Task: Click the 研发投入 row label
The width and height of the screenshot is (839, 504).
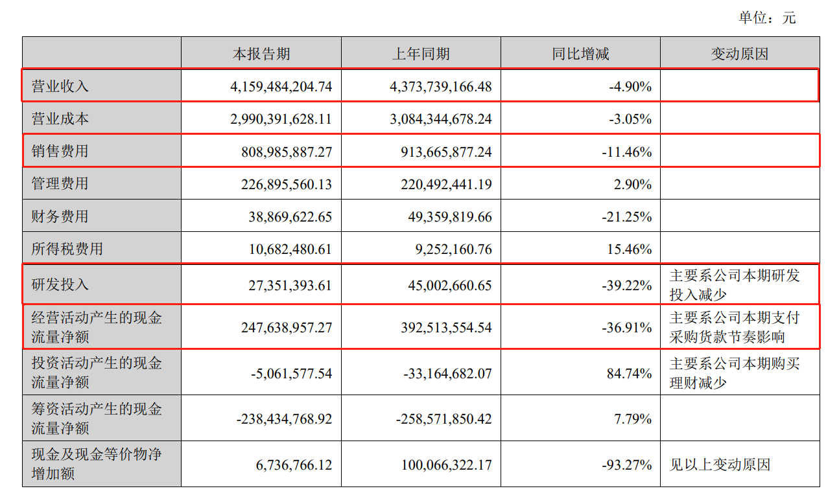Action: tap(60, 284)
